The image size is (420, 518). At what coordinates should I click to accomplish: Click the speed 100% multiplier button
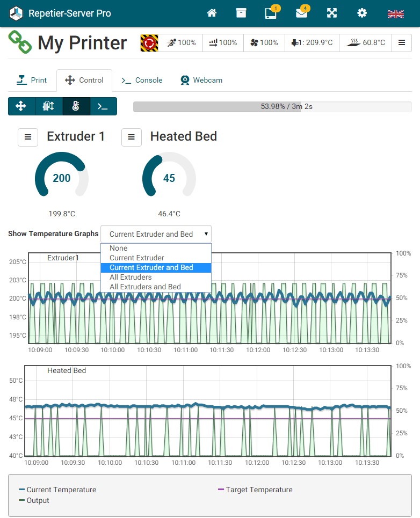[182, 42]
